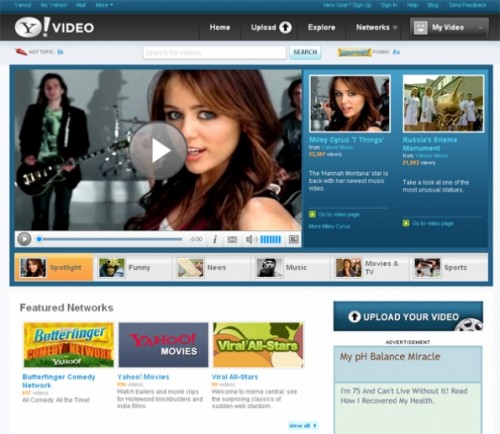Switch to the Movies & TV tab
The image size is (500, 434).
369,267
